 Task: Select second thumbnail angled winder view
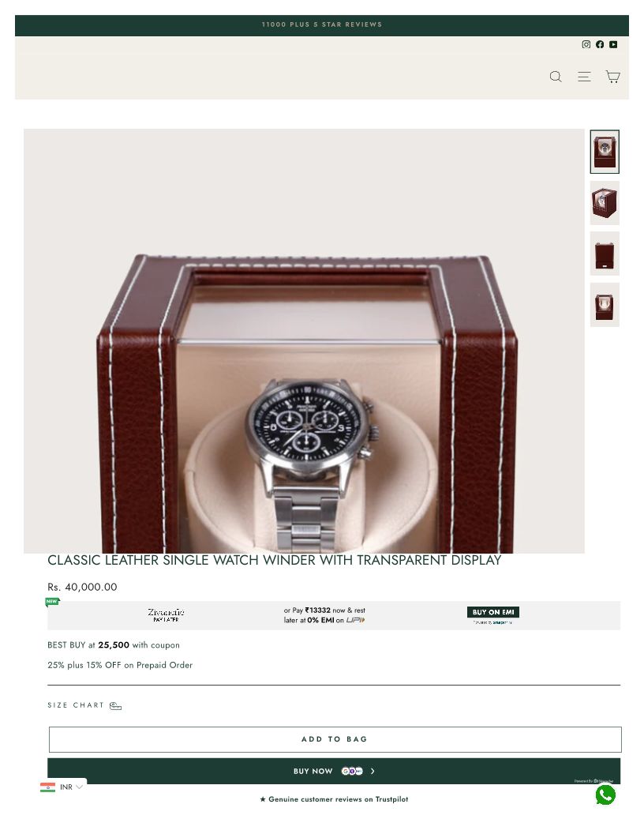pyautogui.click(x=605, y=203)
